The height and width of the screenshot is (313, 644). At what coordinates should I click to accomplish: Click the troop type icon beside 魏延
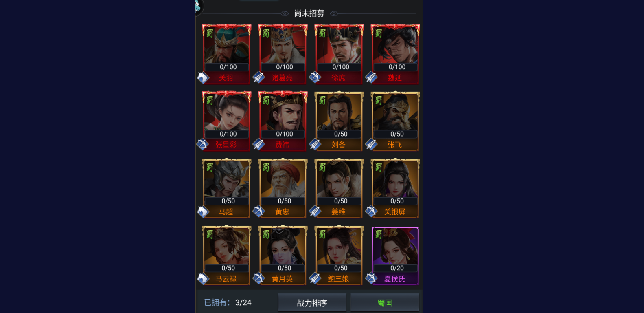371,77
